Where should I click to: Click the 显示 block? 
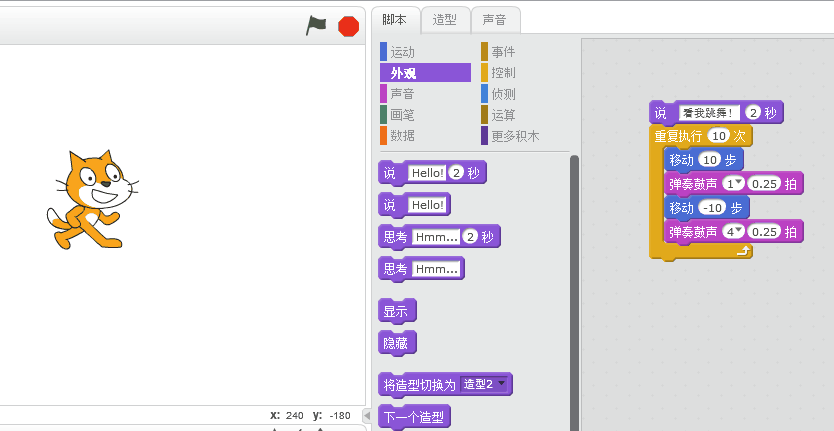(397, 311)
